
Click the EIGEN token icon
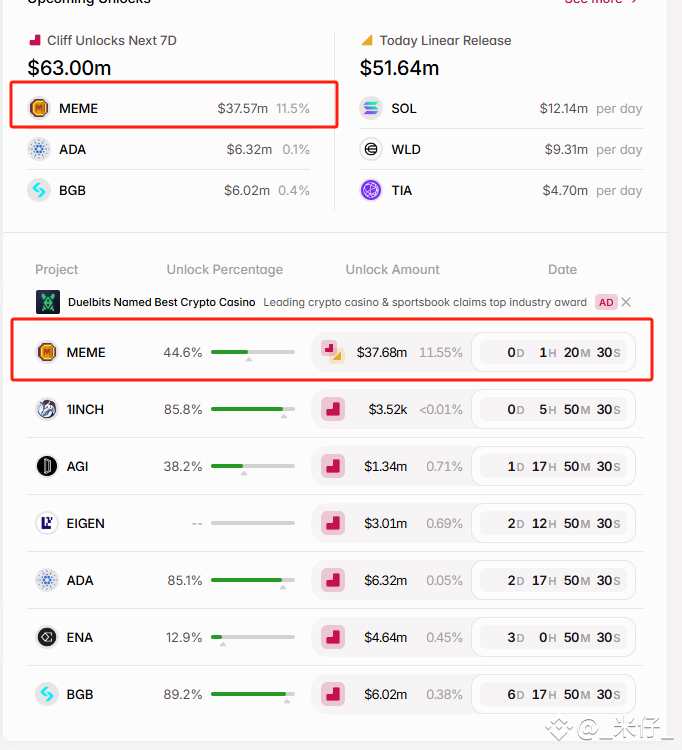[x=47, y=523]
